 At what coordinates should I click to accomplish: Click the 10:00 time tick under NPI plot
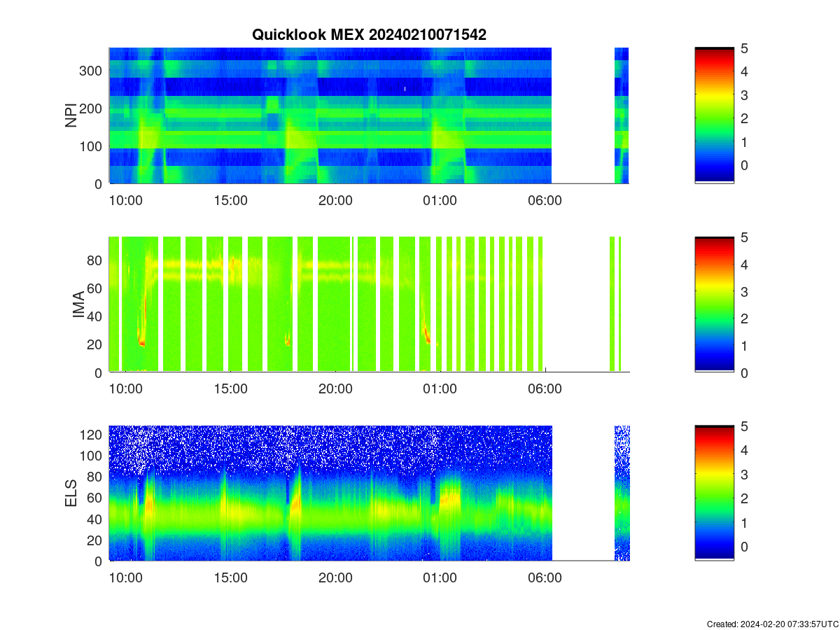click(x=126, y=200)
